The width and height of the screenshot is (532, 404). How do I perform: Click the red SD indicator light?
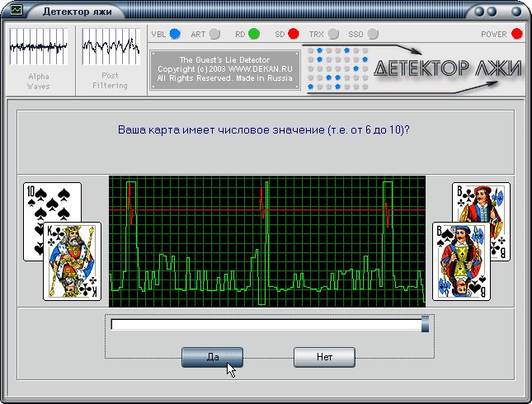click(x=294, y=34)
